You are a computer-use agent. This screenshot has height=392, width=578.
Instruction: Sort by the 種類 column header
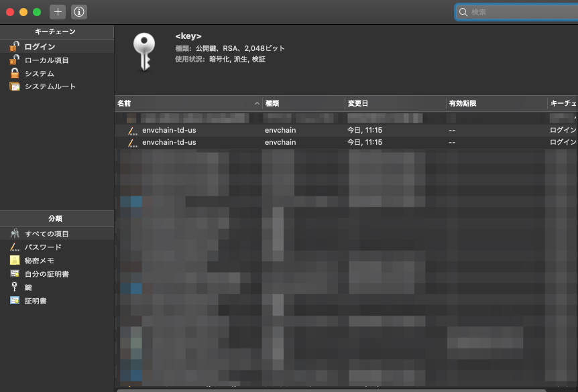tap(303, 103)
